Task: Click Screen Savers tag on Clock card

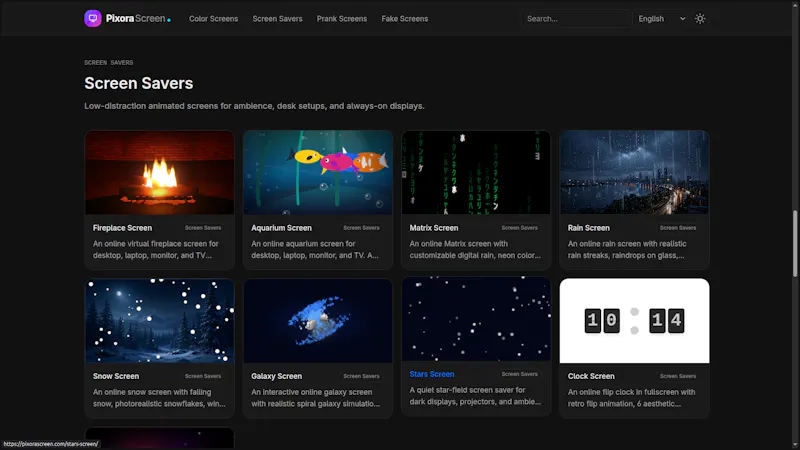Action: pos(678,376)
